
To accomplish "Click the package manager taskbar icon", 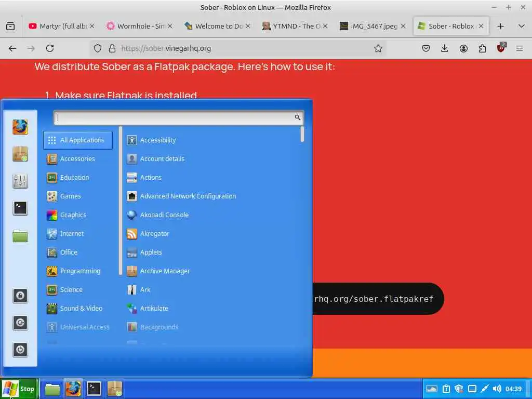I will (x=115, y=389).
